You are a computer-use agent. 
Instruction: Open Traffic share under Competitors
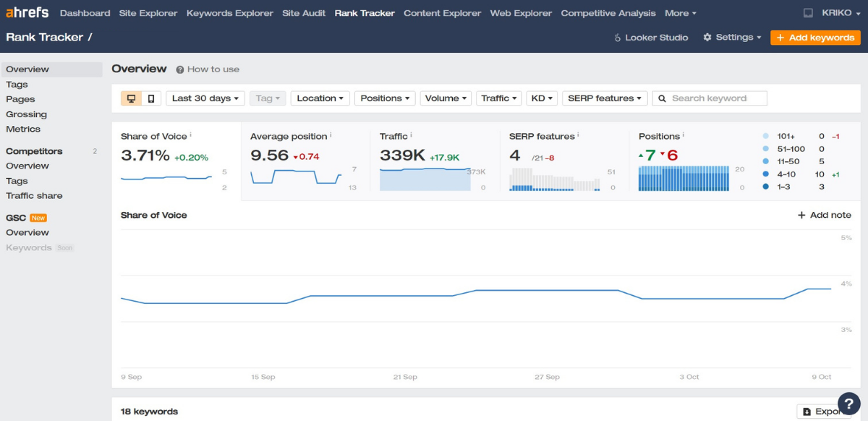(34, 196)
